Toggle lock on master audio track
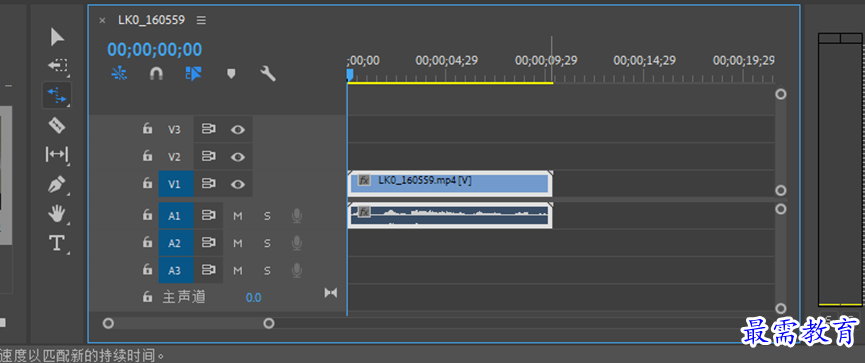865x363 pixels. tap(147, 297)
